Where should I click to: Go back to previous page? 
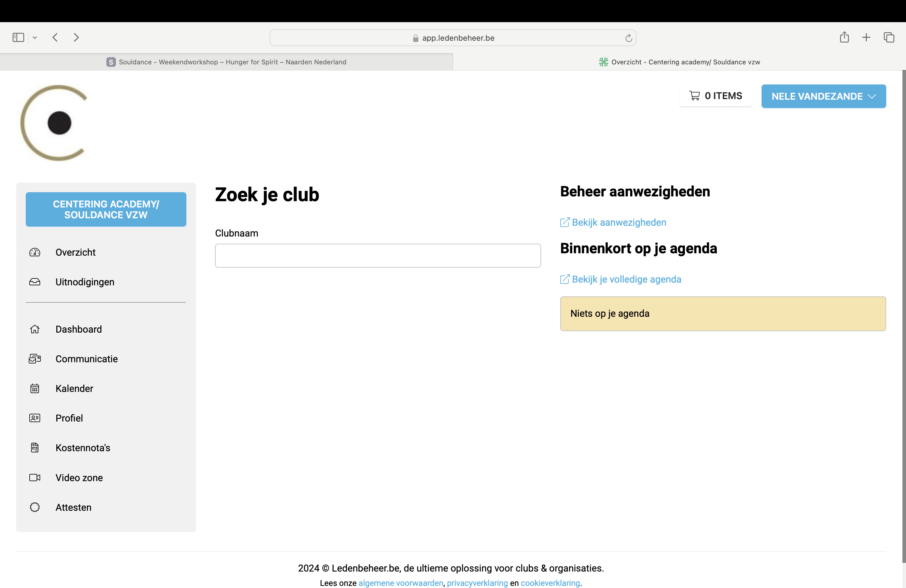pyautogui.click(x=55, y=37)
